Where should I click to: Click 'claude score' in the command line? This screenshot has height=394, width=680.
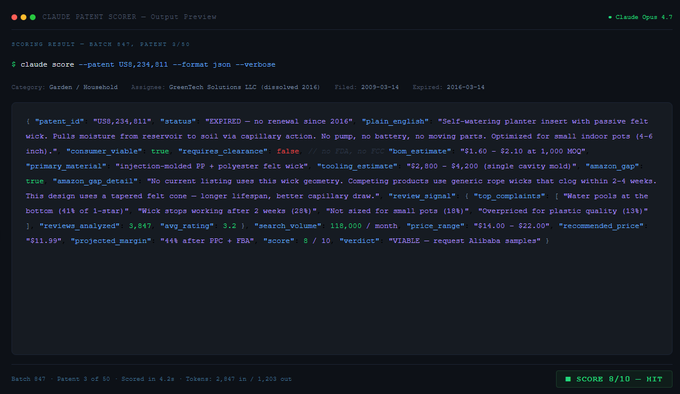tap(47, 65)
